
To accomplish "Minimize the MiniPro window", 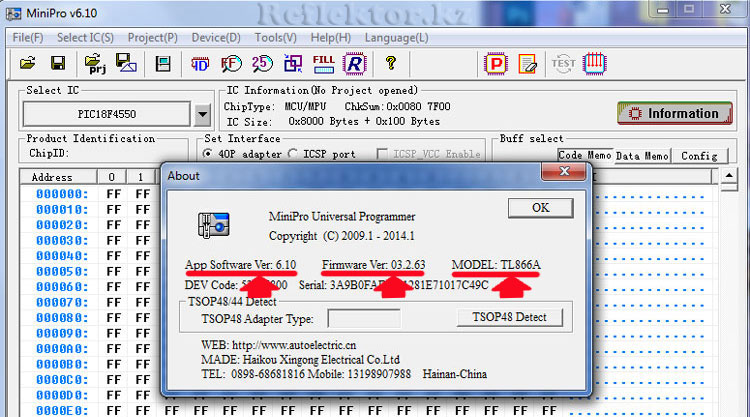I will (x=663, y=9).
